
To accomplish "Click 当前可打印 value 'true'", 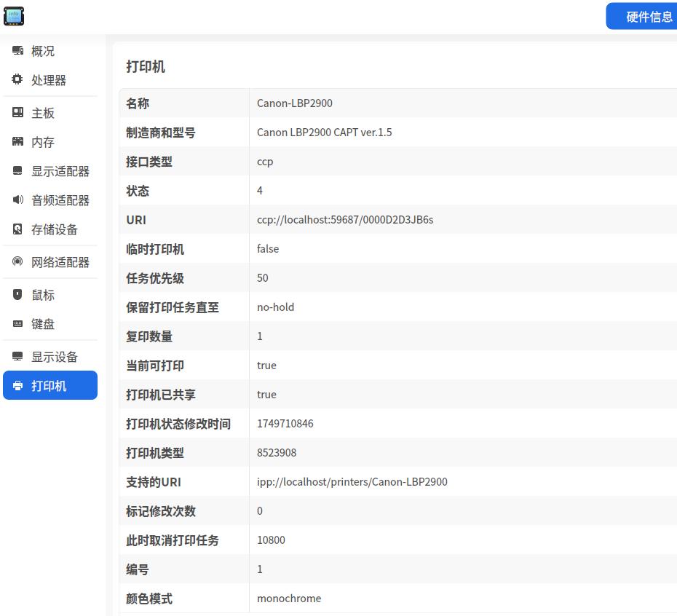I will coord(266,366).
